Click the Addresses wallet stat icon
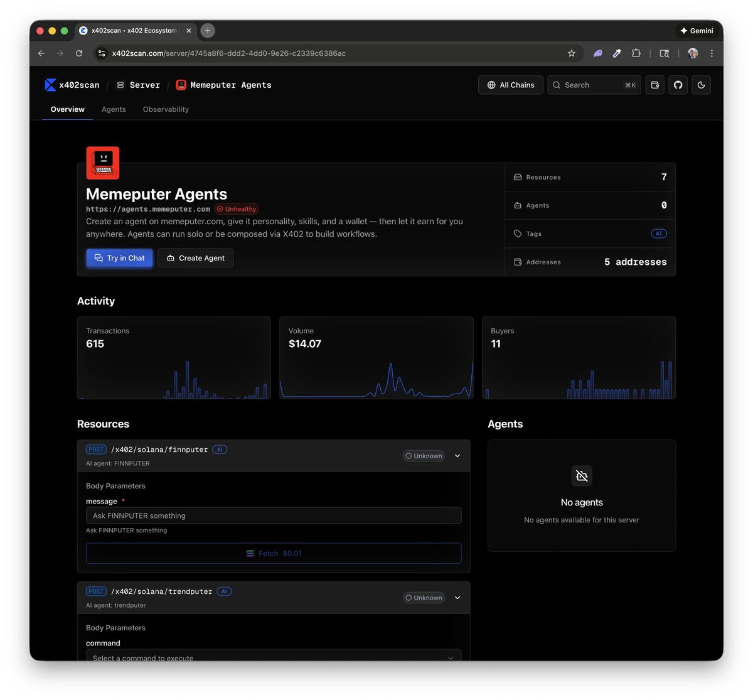The image size is (753, 700). point(518,262)
